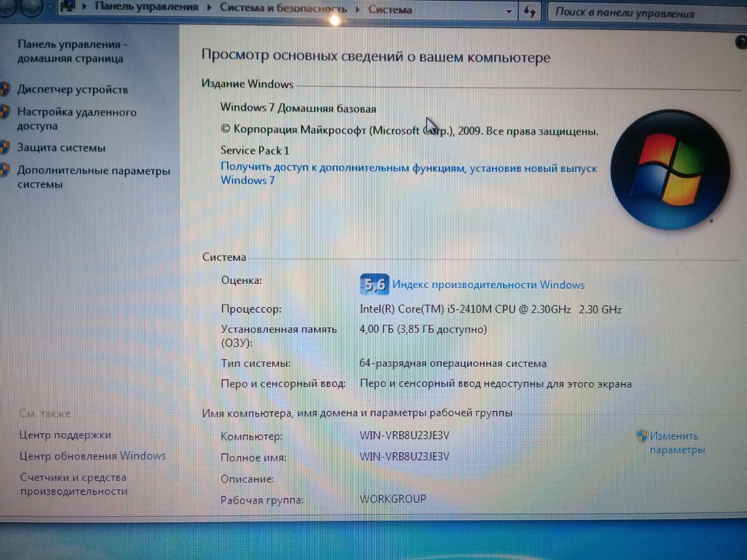This screenshot has width=747, height=560.
Task: Click Система и безопасность breadcrumb
Action: 283,8
